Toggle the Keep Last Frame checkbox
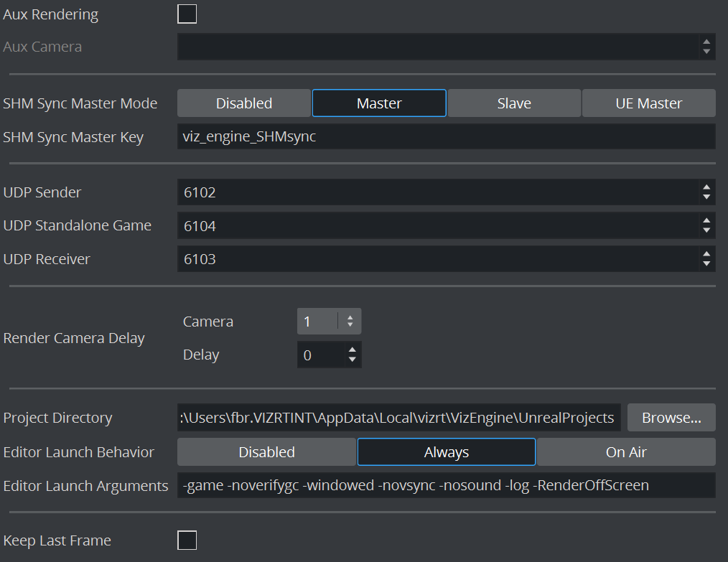Screen dimensions: 728x562 pos(187,540)
